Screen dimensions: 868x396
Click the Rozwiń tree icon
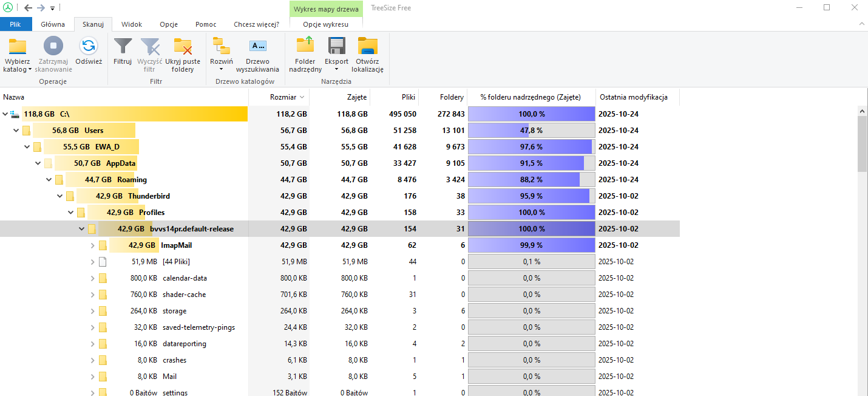coord(221,46)
